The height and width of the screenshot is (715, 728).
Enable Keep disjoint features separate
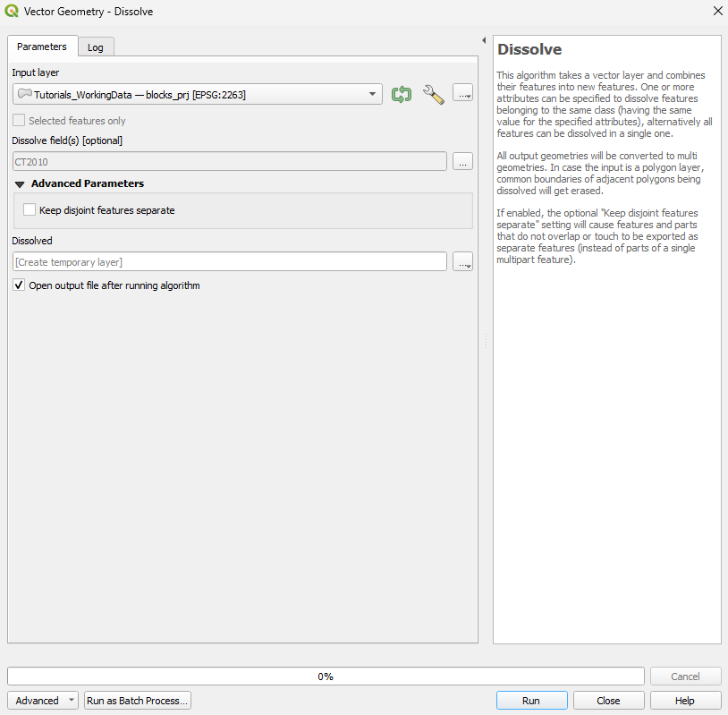click(30, 209)
